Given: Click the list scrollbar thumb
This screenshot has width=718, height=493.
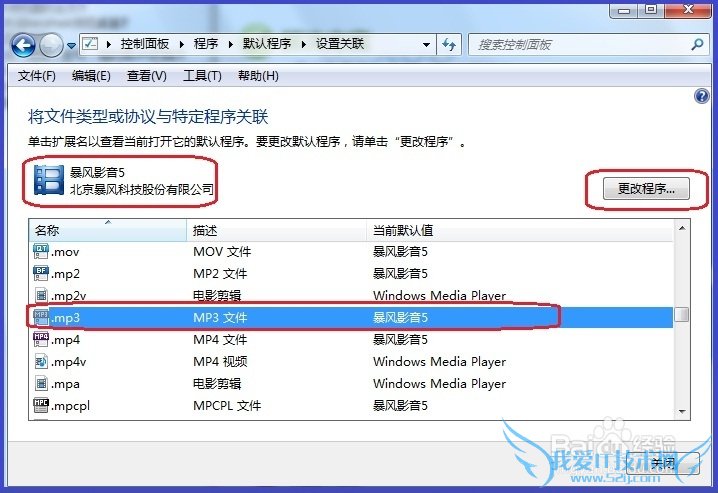Looking at the screenshot, I should pyautogui.click(x=682, y=314).
